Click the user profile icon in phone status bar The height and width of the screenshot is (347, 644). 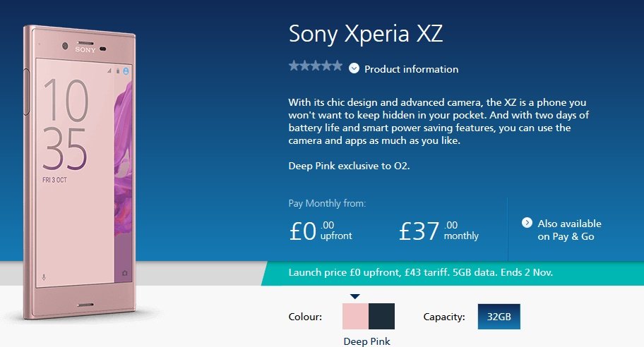pyautogui.click(x=126, y=72)
